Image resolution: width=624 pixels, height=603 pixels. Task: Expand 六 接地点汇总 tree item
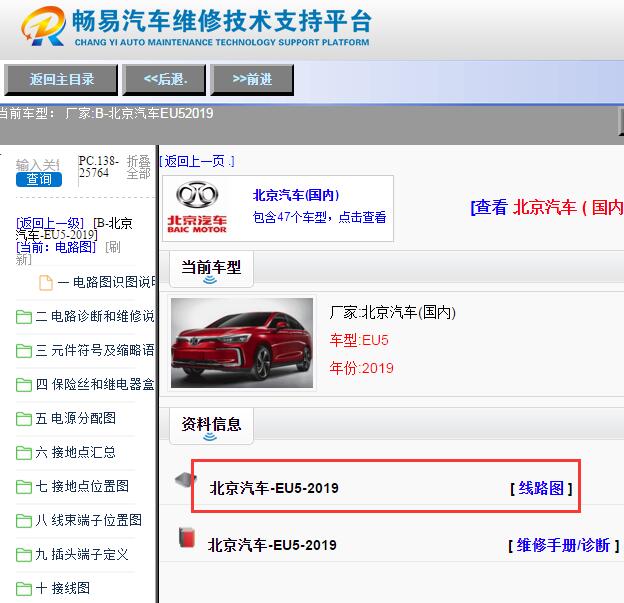coord(76,453)
